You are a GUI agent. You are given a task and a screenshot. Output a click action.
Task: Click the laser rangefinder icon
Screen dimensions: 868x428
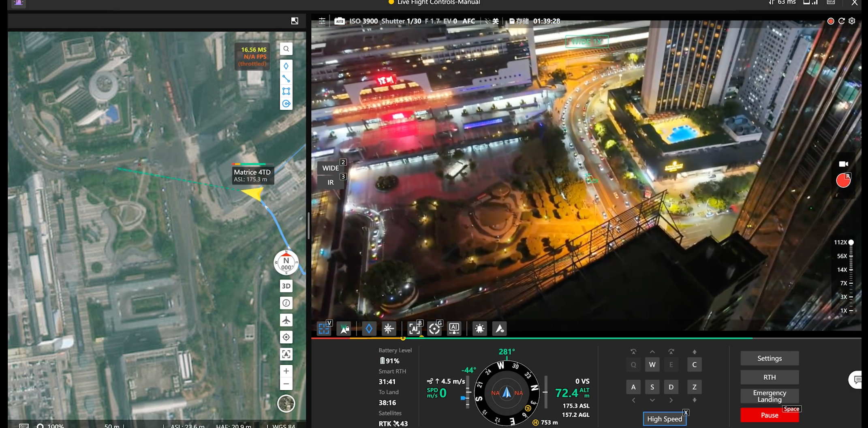388,329
